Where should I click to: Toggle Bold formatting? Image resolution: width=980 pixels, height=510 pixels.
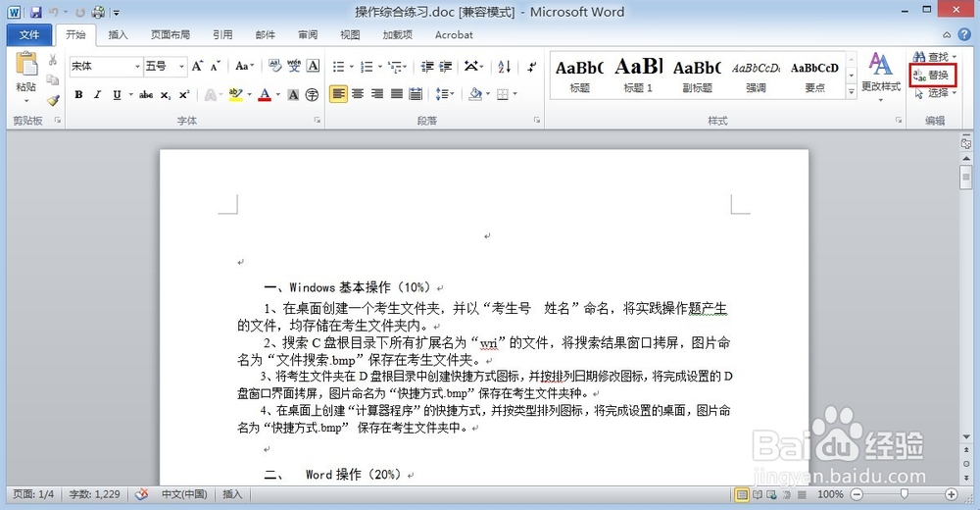coord(78,94)
